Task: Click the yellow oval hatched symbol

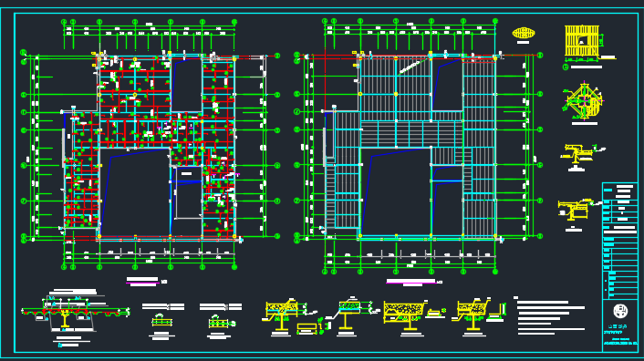Action: pos(524,33)
